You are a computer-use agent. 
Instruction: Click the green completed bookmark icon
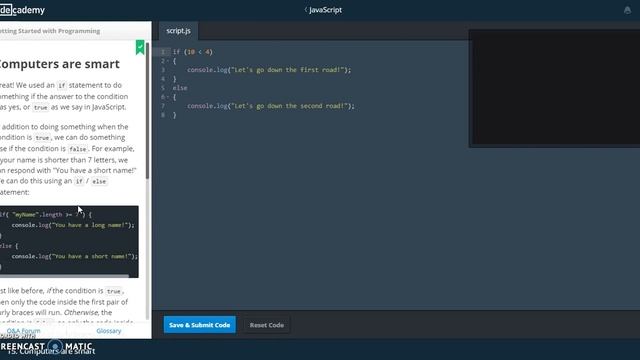click(140, 47)
